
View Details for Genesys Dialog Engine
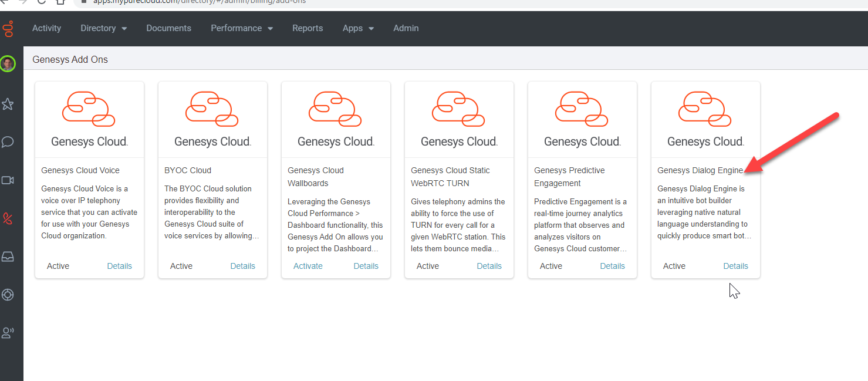pyautogui.click(x=735, y=266)
